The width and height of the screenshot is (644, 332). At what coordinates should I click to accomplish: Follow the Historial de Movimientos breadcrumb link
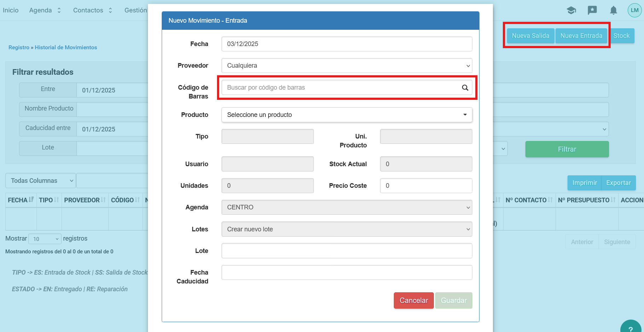(66, 47)
